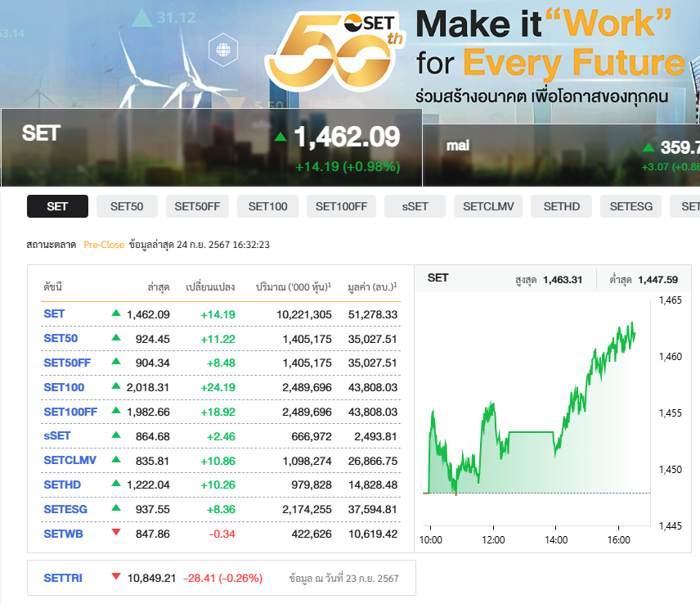Screen dimensions: 700x604
Task: Open the SET100FF link in index table
Action: pyautogui.click(x=70, y=412)
